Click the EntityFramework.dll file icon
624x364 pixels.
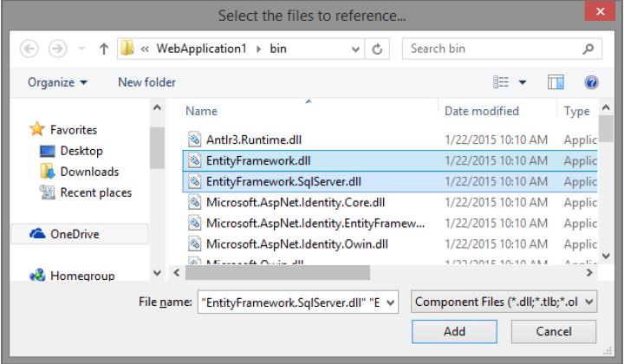[x=195, y=160]
